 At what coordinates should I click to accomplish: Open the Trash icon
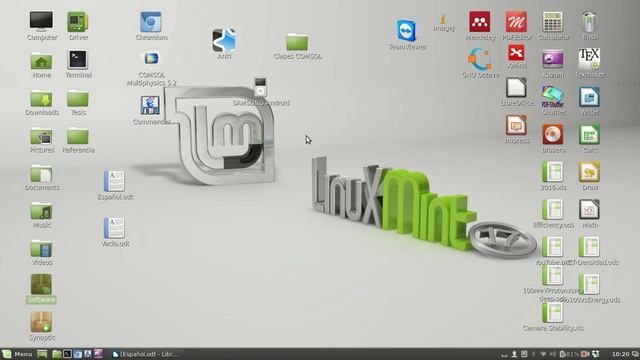click(589, 22)
